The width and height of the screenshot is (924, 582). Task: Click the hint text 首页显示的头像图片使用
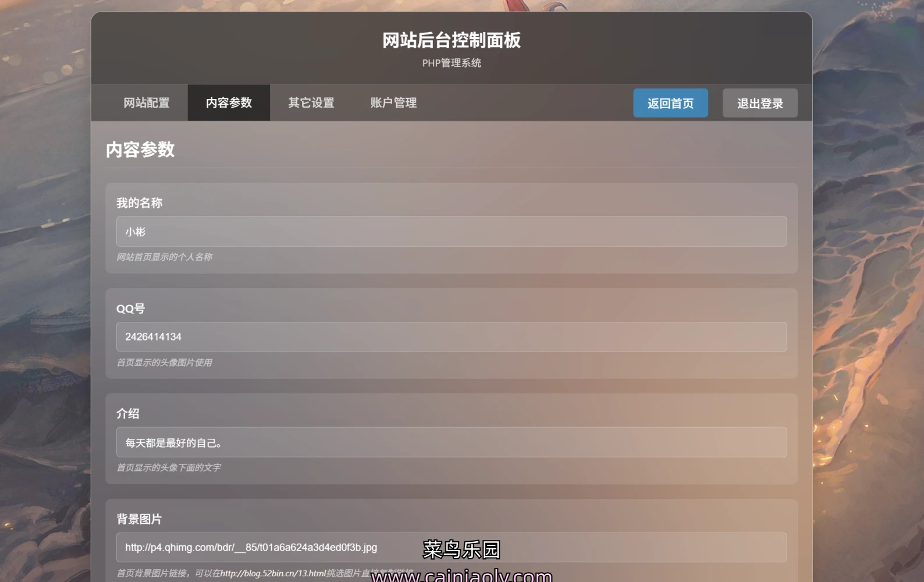tap(164, 363)
